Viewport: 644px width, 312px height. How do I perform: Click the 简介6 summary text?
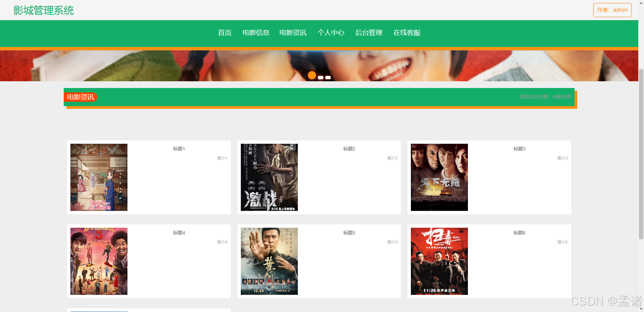[562, 242]
